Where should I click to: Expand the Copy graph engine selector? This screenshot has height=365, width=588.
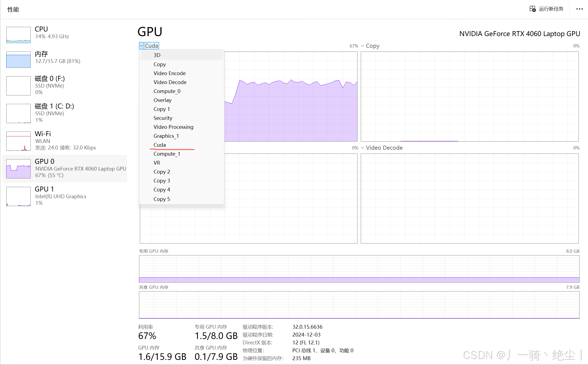363,46
